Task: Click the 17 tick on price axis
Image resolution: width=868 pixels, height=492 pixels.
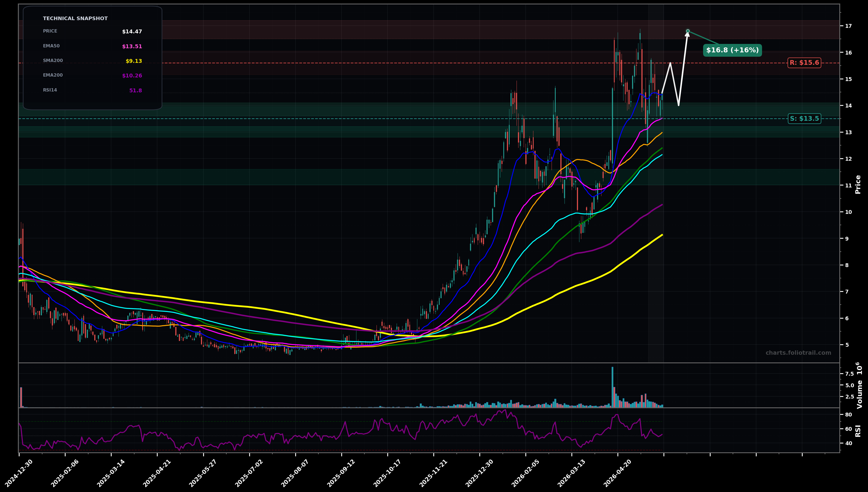Action: click(x=848, y=26)
